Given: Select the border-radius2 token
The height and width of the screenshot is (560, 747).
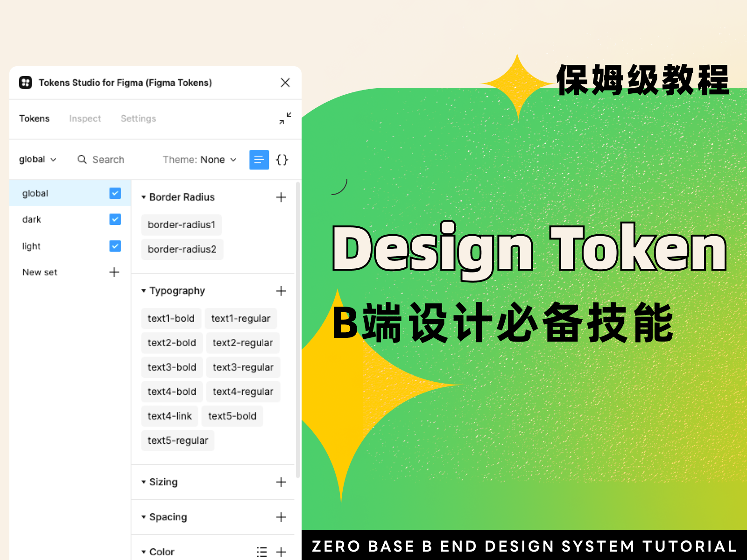Looking at the screenshot, I should click(182, 249).
